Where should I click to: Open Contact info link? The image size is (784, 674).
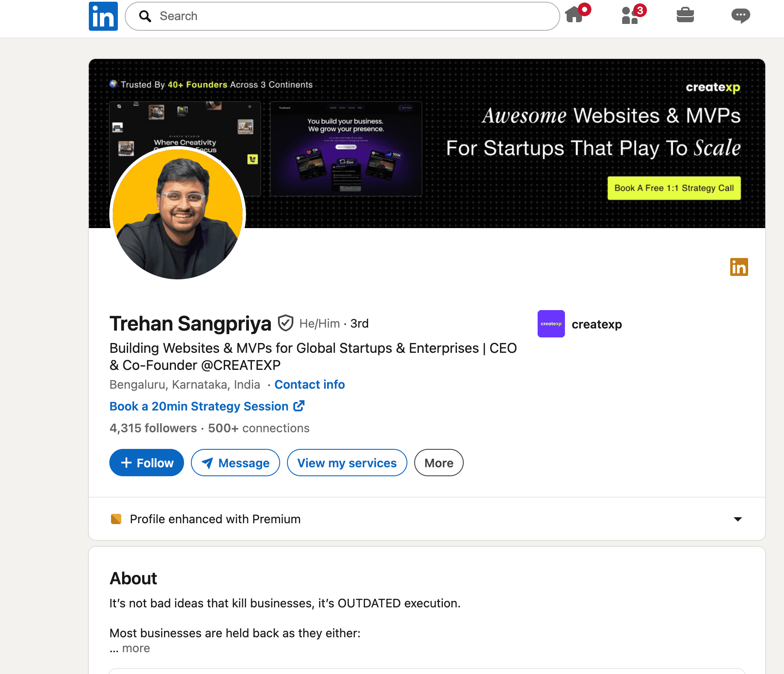click(310, 384)
